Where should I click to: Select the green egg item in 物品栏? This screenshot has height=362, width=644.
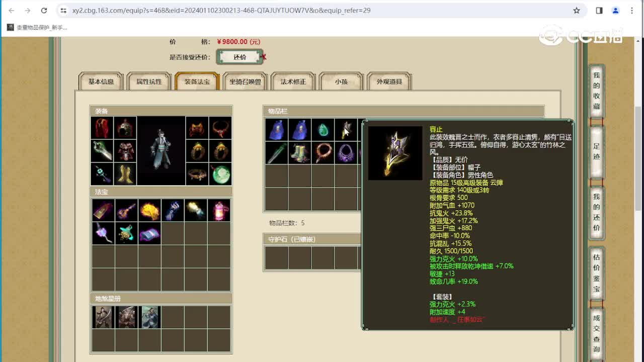click(323, 130)
